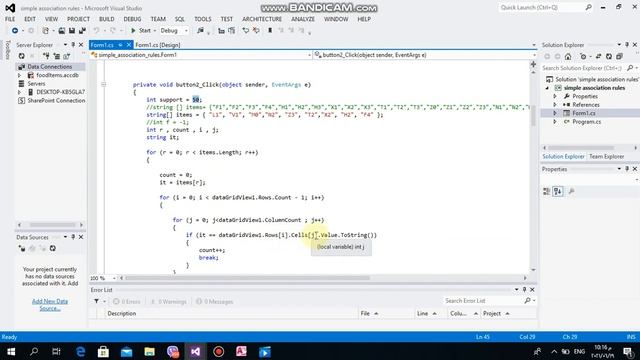Click Sync with Active Document in Solution Explorer
Screen dimensions: 640x360
[x=598, y=56]
